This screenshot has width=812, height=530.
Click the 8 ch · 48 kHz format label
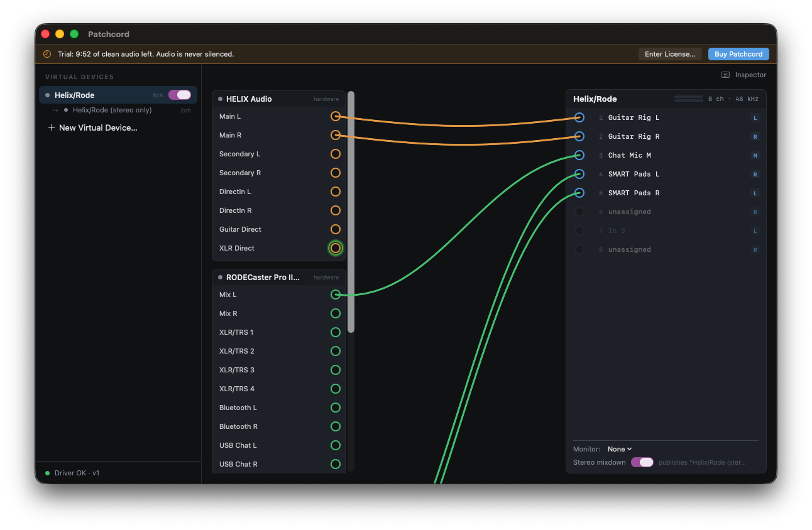point(733,99)
